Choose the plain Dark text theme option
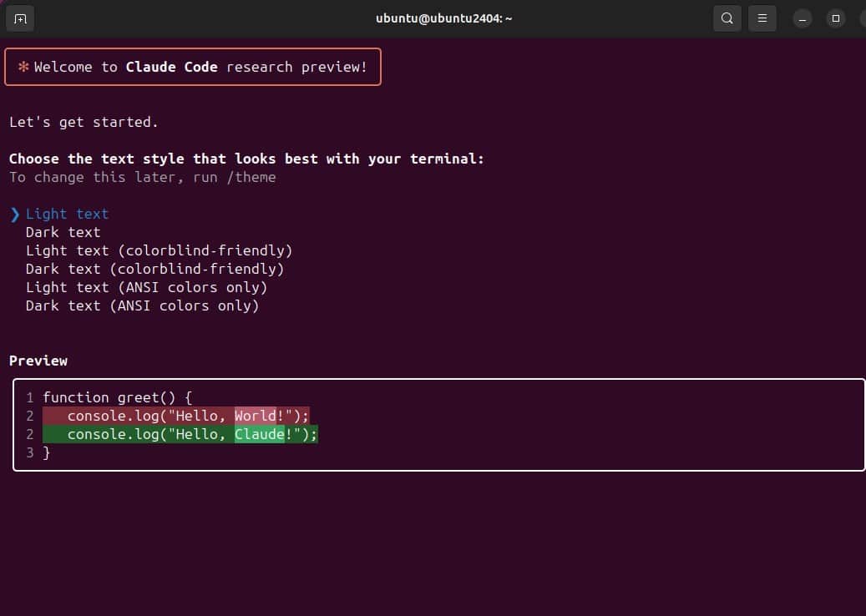The height and width of the screenshot is (616, 866). coord(63,232)
